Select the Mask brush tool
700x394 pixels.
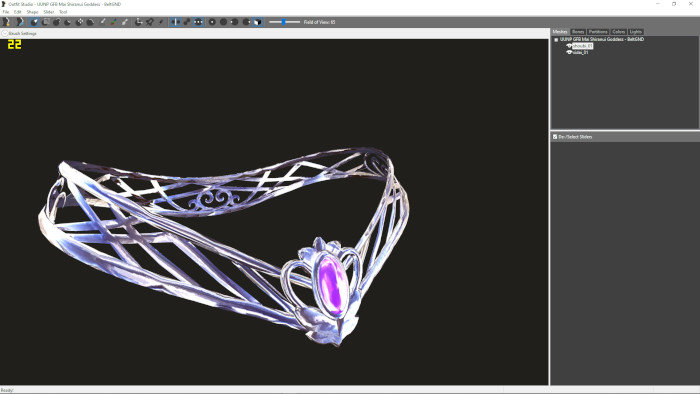coord(45,22)
